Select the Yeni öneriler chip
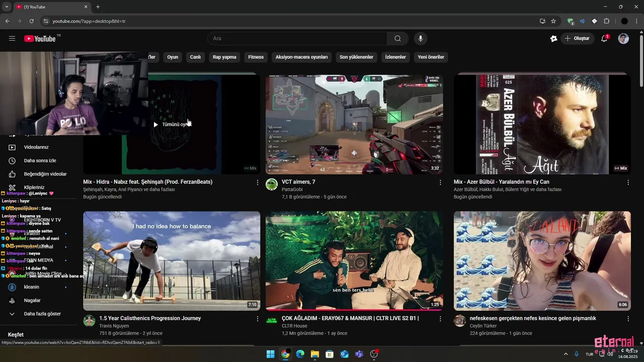 pos(431,57)
